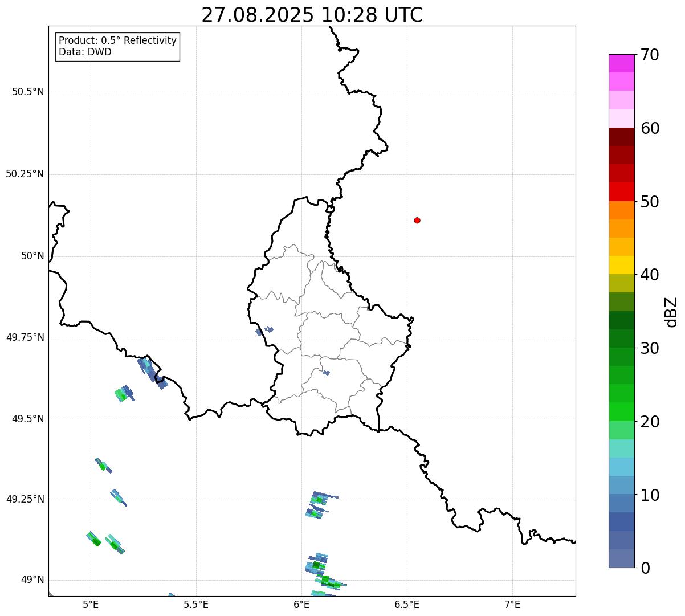This screenshot has width=685, height=616.
Task: Click the 49°N latitude label
Action: [x=32, y=580]
